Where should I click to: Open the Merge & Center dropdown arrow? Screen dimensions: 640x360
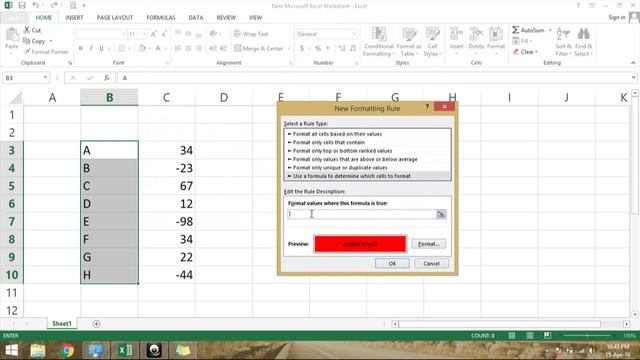[289, 49]
